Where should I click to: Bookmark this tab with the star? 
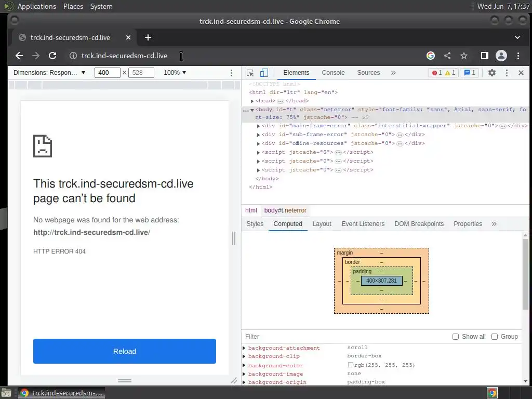464,56
